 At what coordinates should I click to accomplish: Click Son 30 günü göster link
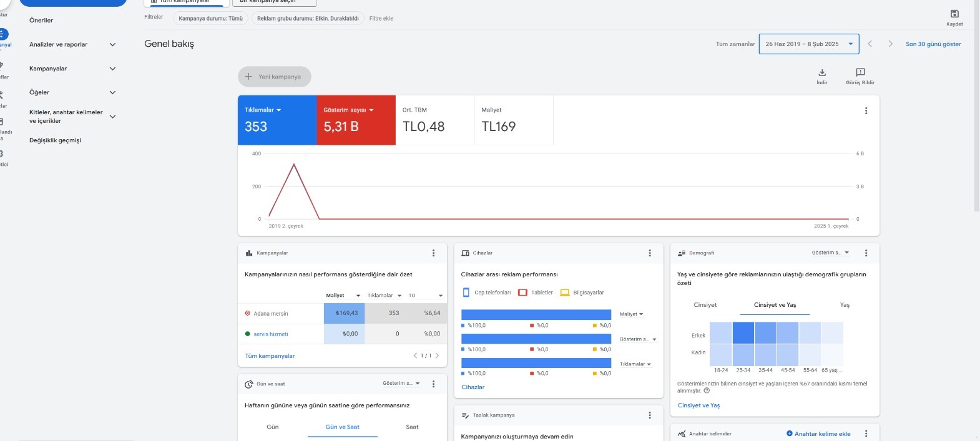pos(933,44)
